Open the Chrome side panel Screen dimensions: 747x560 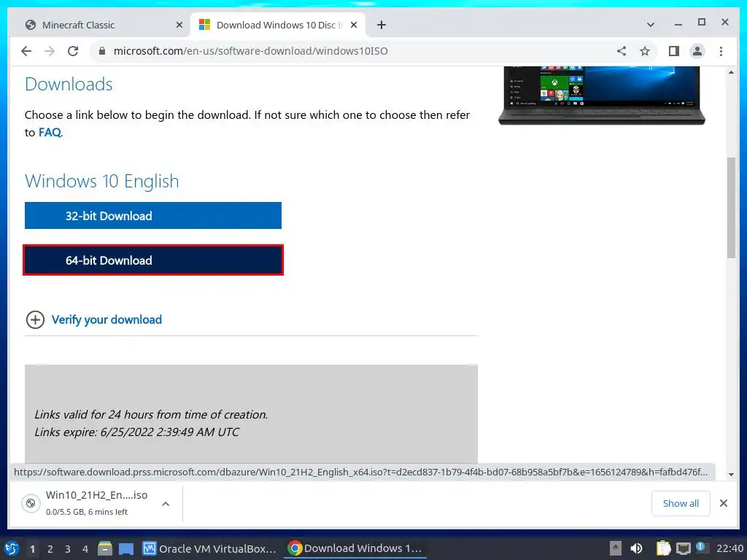point(673,51)
